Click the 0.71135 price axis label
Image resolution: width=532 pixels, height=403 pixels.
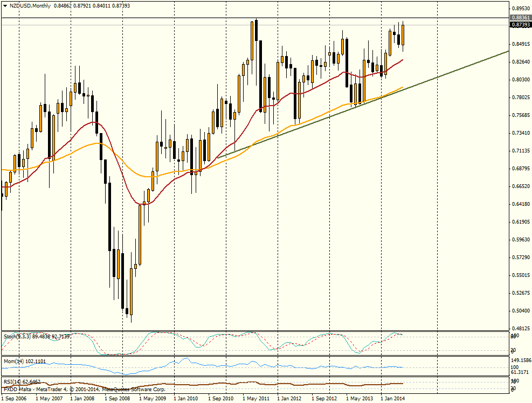(520, 151)
